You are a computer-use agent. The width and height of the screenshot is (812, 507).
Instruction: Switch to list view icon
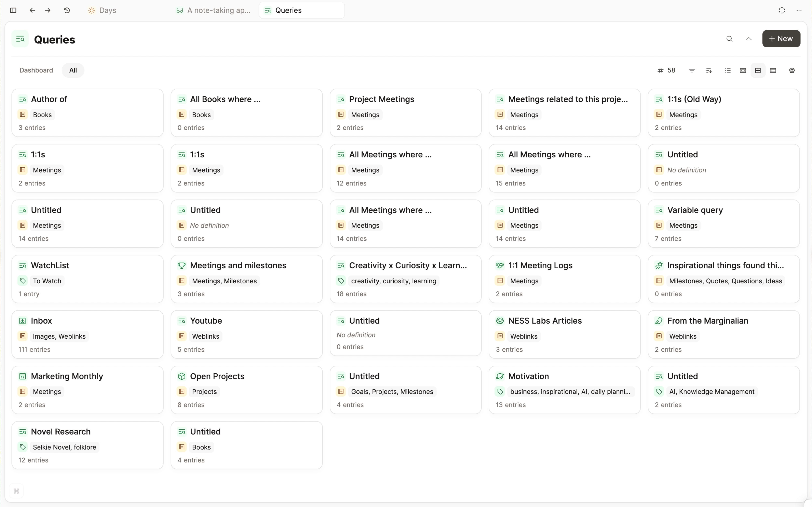click(728, 70)
